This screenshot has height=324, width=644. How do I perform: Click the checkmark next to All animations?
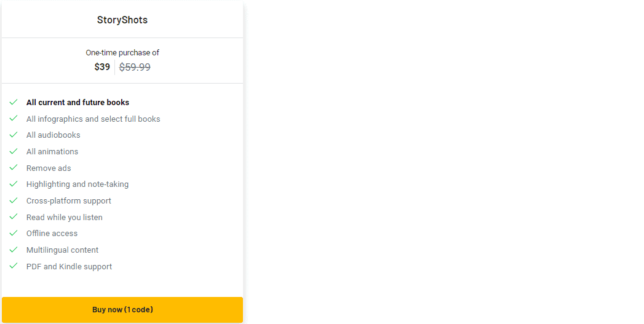(x=14, y=151)
